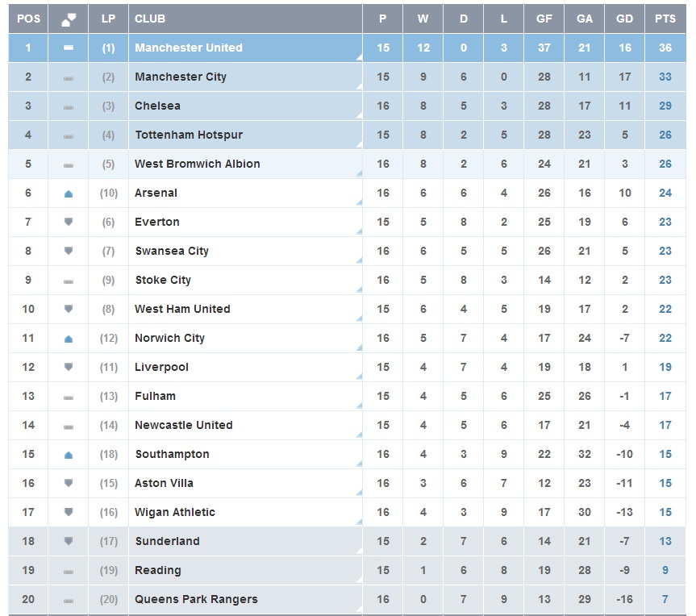Click the position movement icon in header
Screen dimensions: 696x616
(69, 19)
